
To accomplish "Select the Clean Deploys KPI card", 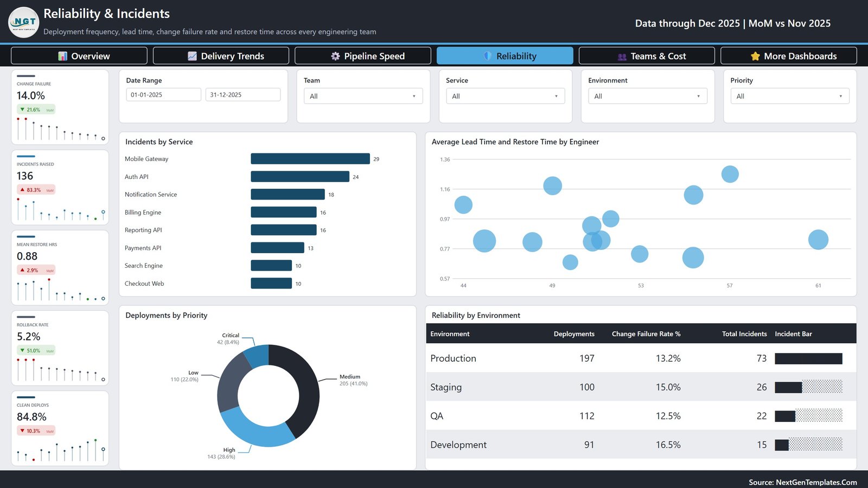I will 60,428.
